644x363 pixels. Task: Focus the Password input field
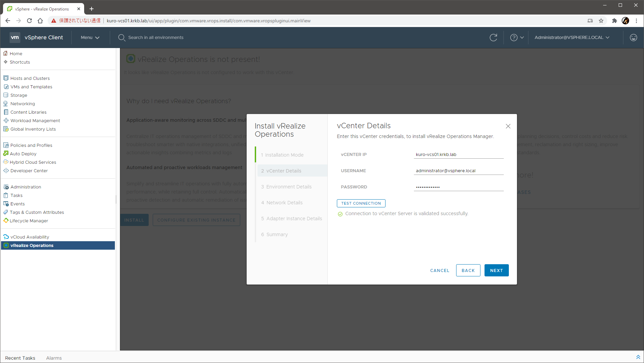pos(459,187)
